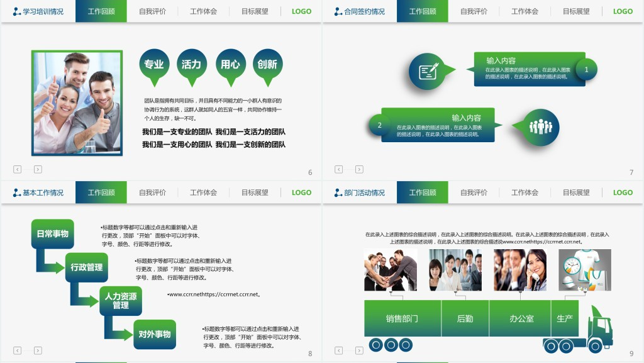Switch to 工作体会 tab on 部门活动情况 slide
This screenshot has height=363, width=644.
525,193
